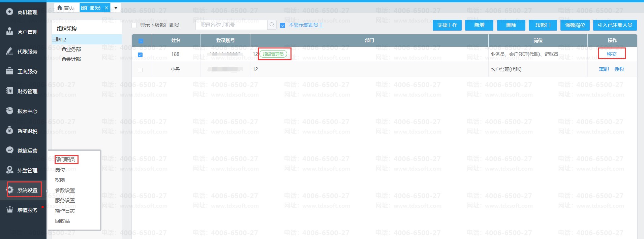644x239 pixels.
Task: Open the 财务管理 sidebar icon
Action: click(x=10, y=91)
